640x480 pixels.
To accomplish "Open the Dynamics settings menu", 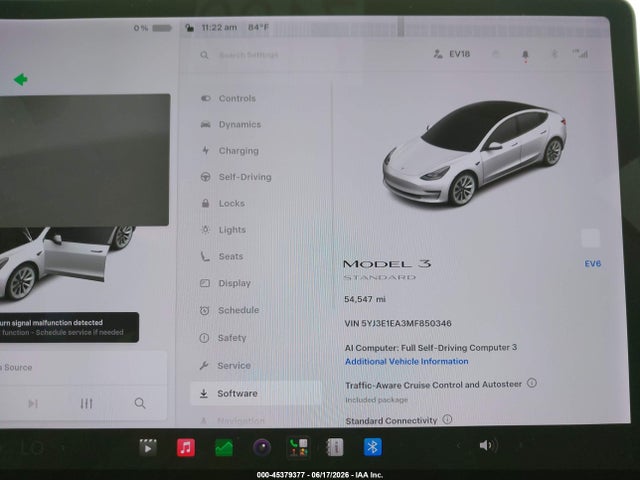I will (231, 124).
